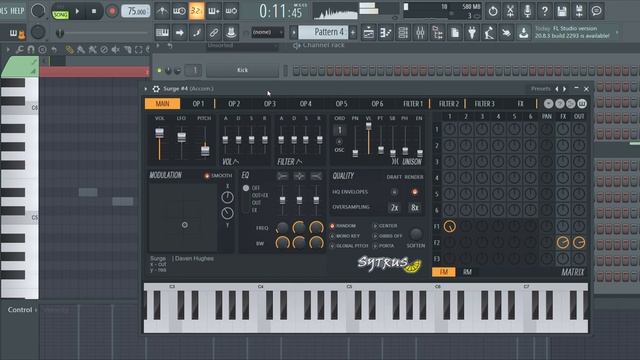The image size is (640, 360).
Task: Enable HQ envelopes for Render
Action: [415, 192]
